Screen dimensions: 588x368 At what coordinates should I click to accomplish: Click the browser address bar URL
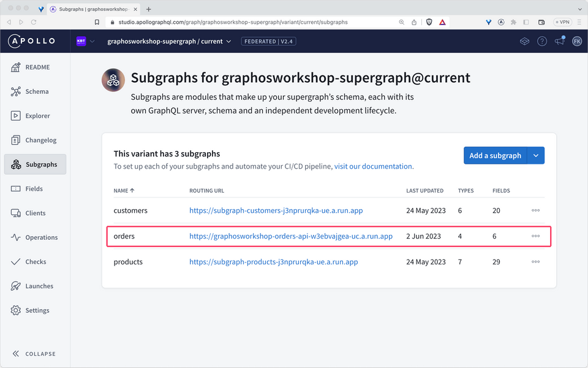[233, 22]
